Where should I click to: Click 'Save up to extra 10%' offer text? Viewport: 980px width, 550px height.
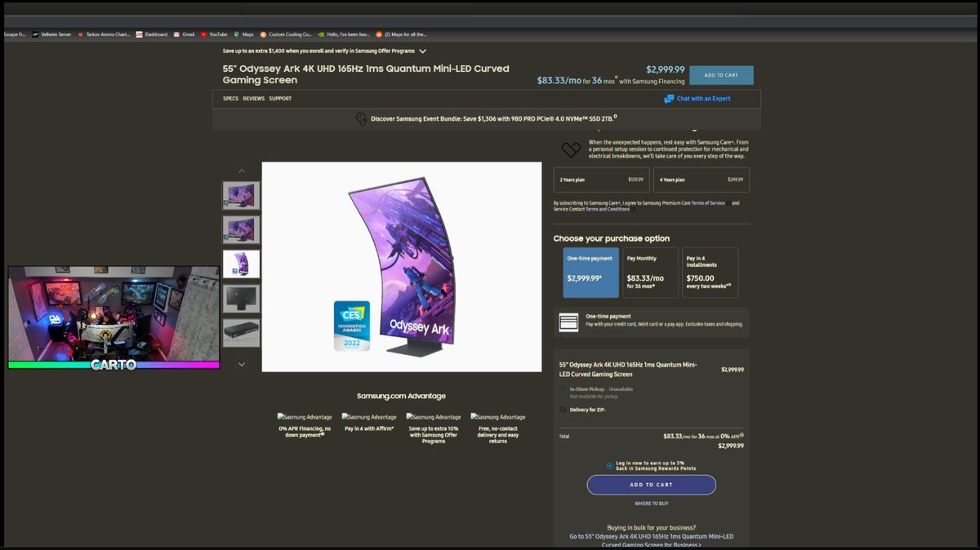point(434,434)
